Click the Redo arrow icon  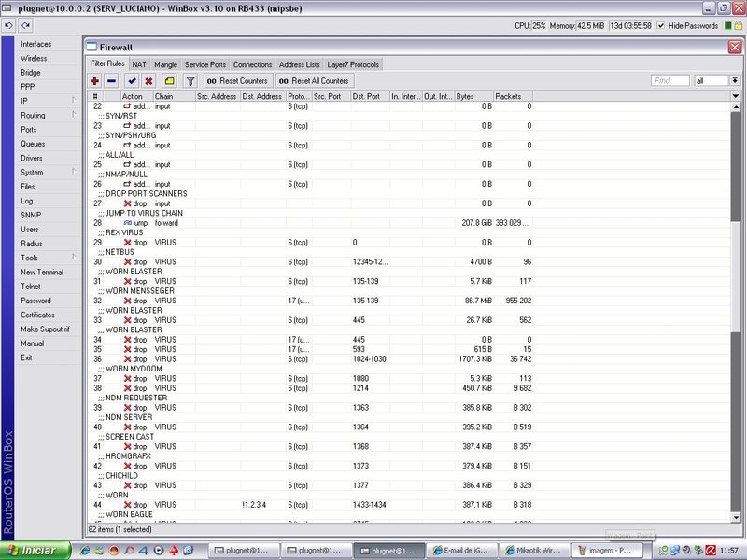pyautogui.click(x=25, y=25)
